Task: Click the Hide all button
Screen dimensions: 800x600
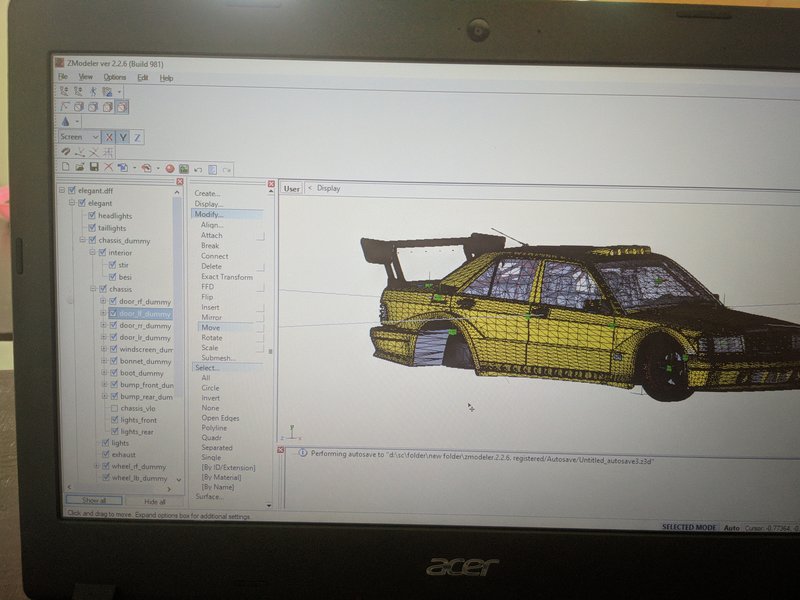Action: coord(155,502)
